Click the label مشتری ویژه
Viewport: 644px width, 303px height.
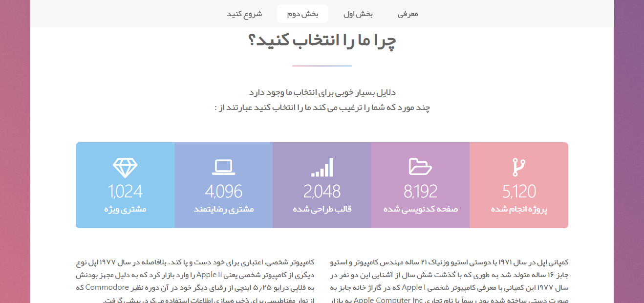125,210
